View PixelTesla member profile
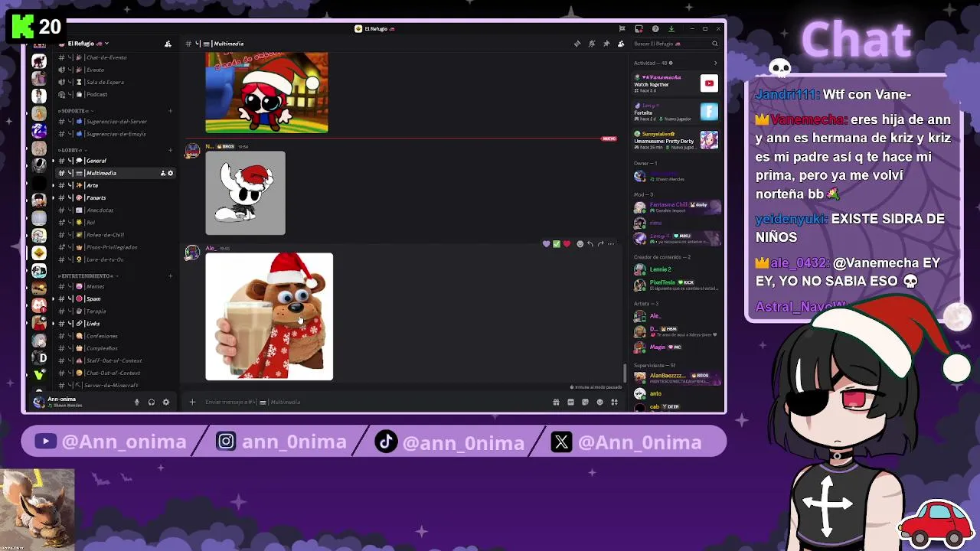Screen dimensions: 980x551 pyautogui.click(x=675, y=285)
